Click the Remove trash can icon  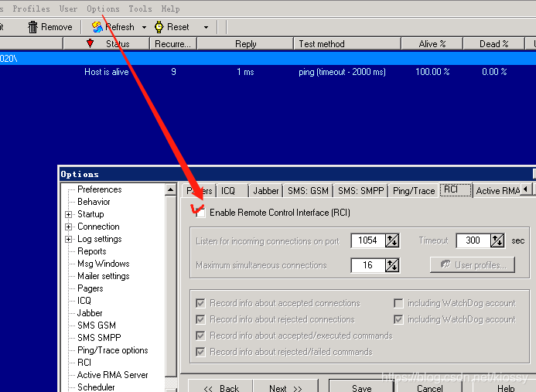click(32, 27)
